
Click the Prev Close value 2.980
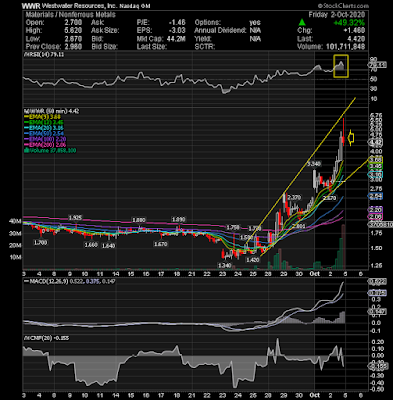[73, 47]
